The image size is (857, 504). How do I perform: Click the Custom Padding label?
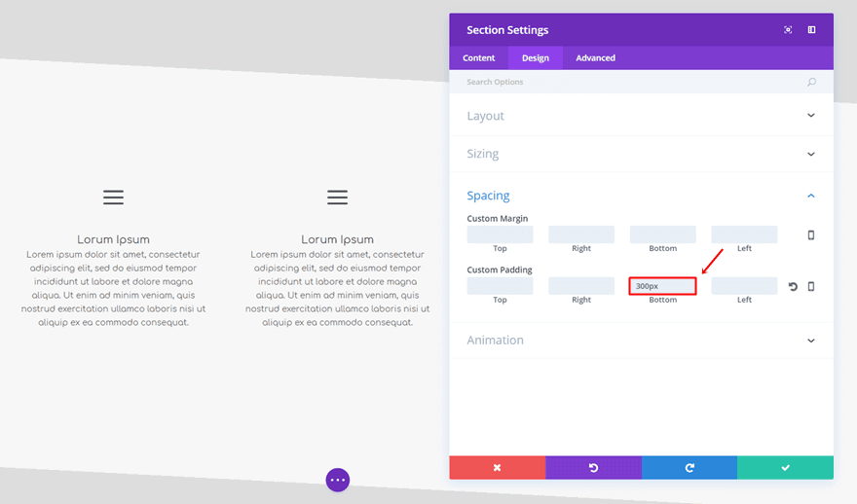click(x=500, y=270)
